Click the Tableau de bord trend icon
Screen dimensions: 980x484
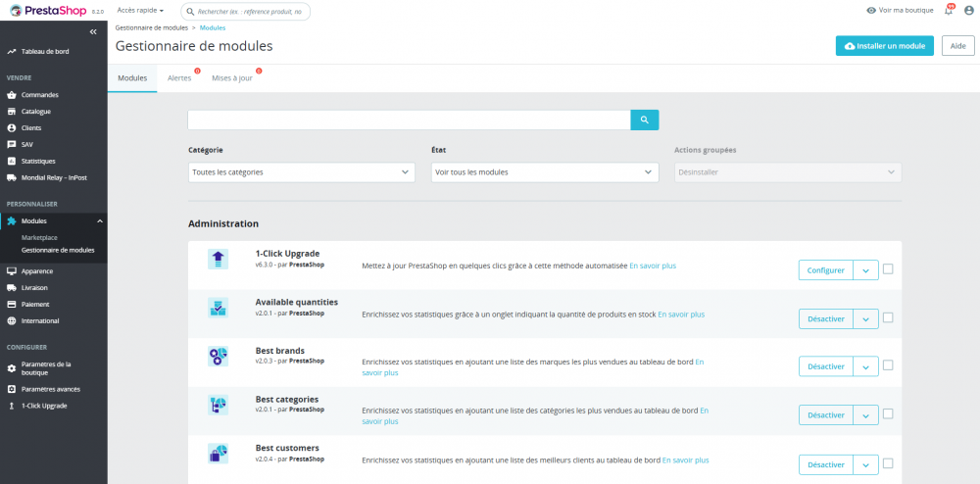click(x=11, y=52)
